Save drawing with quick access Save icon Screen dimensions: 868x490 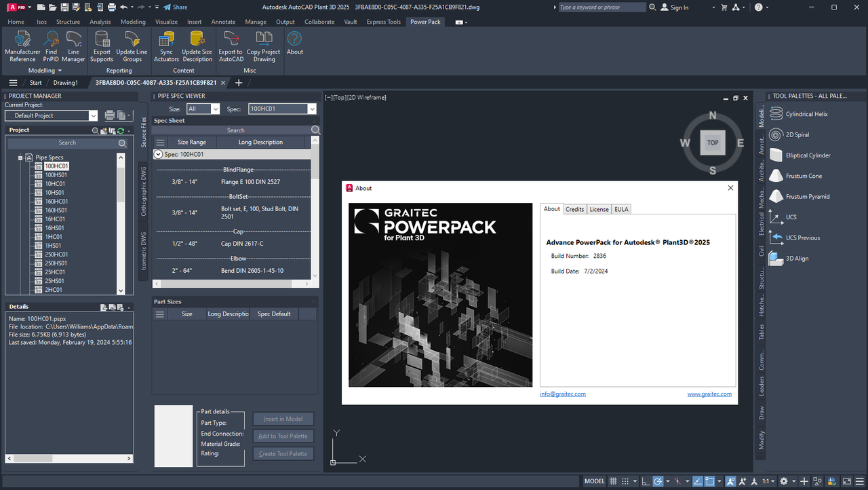coord(64,7)
